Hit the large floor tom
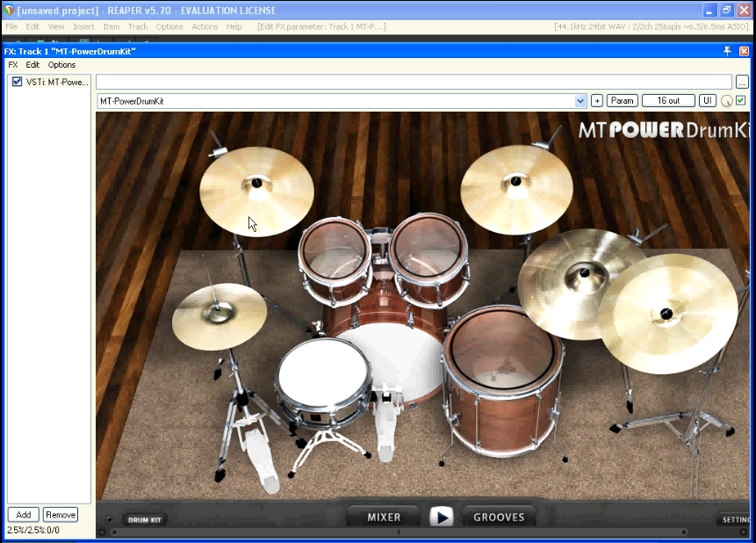The image size is (756, 543). pyautogui.click(x=501, y=350)
